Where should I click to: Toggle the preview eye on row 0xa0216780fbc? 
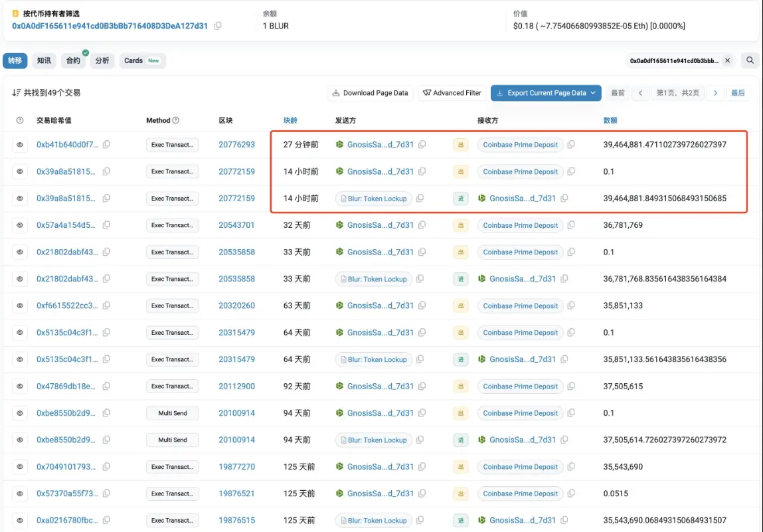pyautogui.click(x=19, y=520)
